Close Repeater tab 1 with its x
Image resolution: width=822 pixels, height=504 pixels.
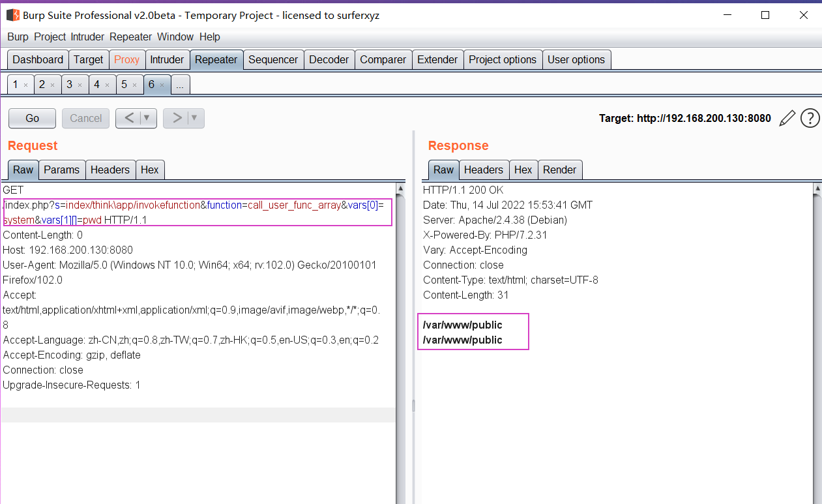25,85
